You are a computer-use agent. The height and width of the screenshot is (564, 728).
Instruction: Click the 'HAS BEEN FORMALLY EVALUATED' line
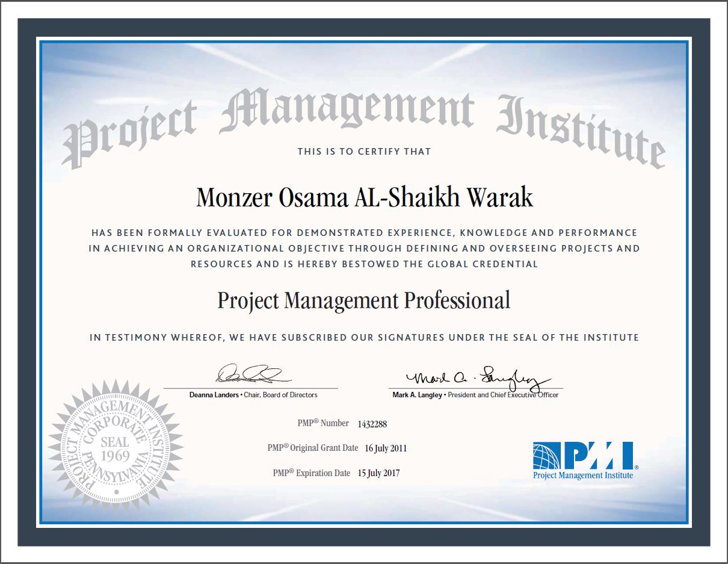pyautogui.click(x=364, y=232)
